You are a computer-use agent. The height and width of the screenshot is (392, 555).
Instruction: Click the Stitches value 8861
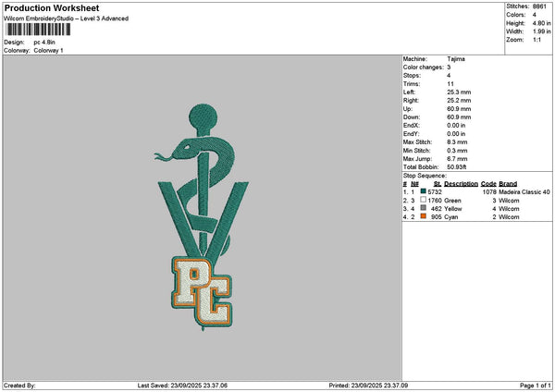point(539,6)
